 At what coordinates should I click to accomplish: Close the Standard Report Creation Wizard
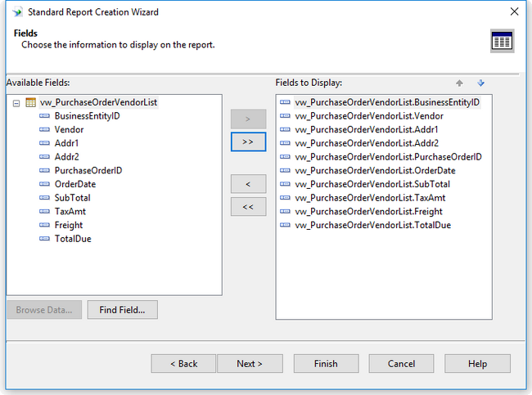coord(514,11)
